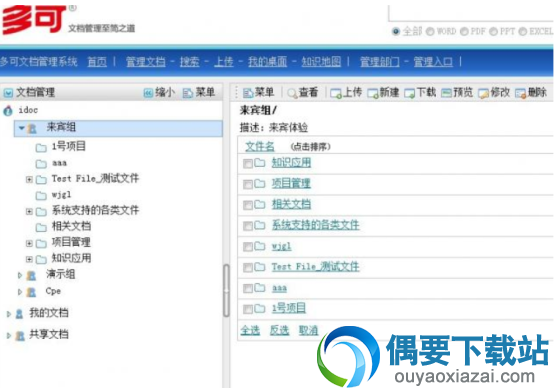Click the 文档管理 panel header icon
Screen dimensions: 560x388
click(x=8, y=93)
